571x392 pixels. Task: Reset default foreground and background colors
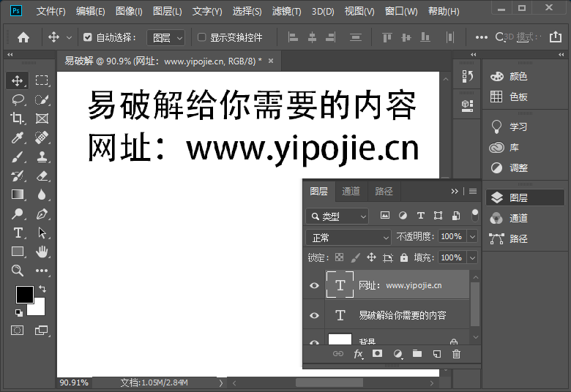point(18,312)
